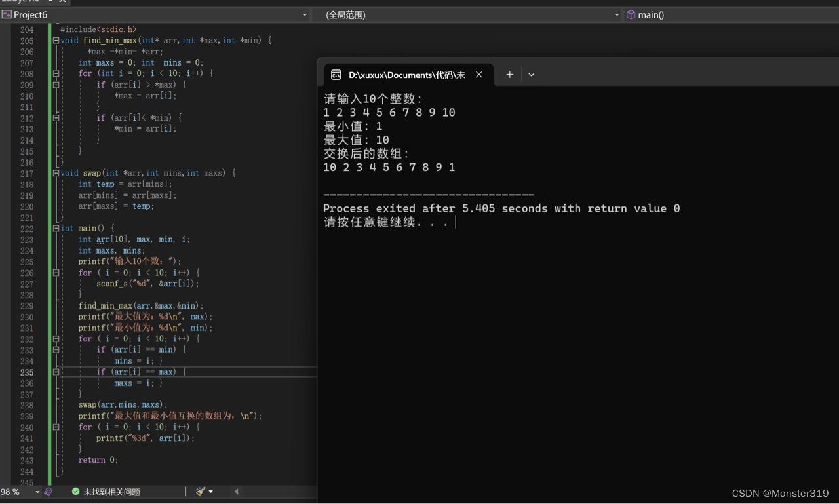Open the (全局范围) scope dropdown
This screenshot has height=504, width=839.
click(617, 14)
